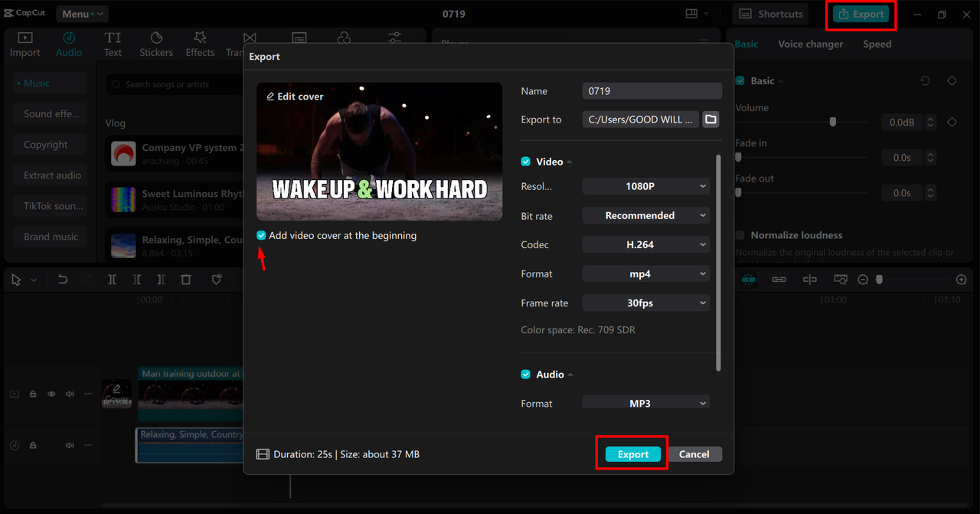Collapse the Video settings section
980x514 pixels.
point(570,162)
